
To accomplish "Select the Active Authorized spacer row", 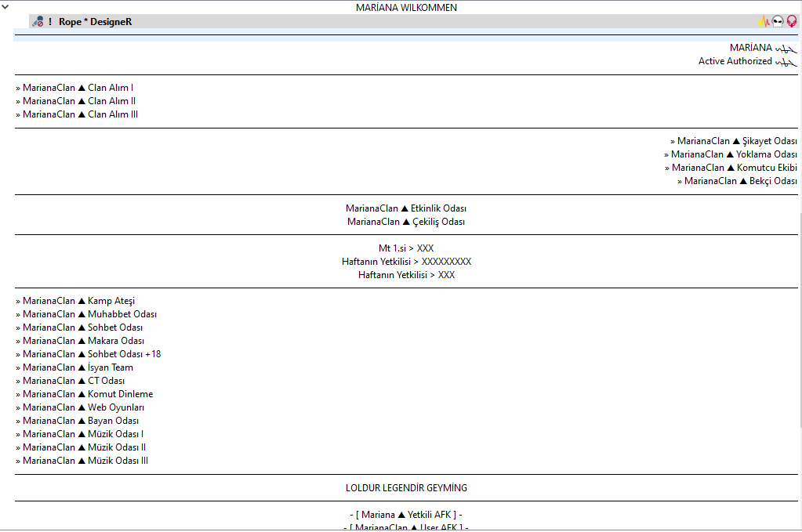I will tap(748, 61).
